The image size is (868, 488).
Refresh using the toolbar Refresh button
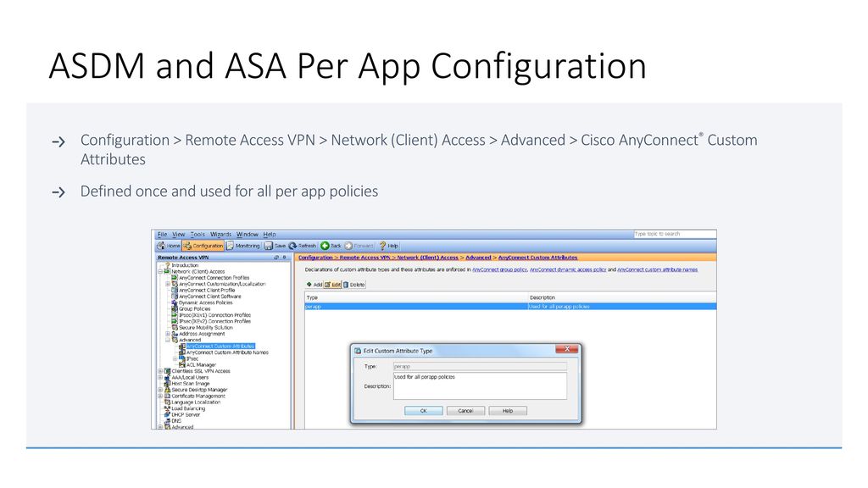(303, 246)
